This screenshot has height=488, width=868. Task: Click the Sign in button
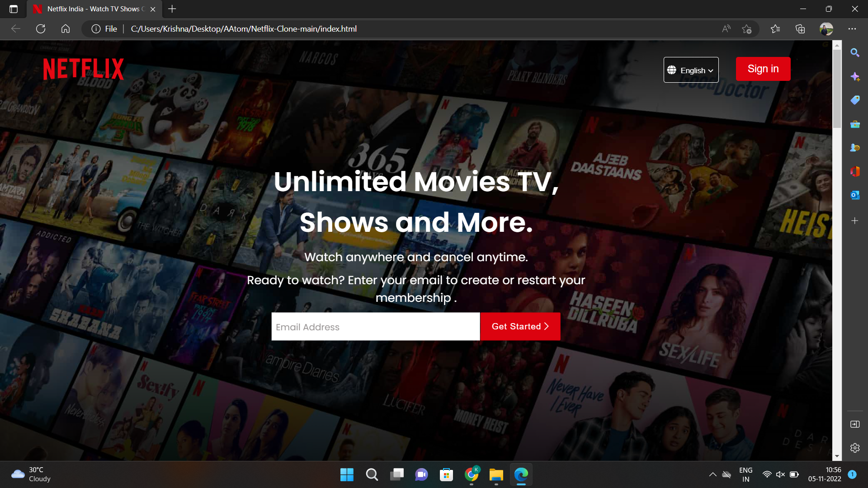763,69
